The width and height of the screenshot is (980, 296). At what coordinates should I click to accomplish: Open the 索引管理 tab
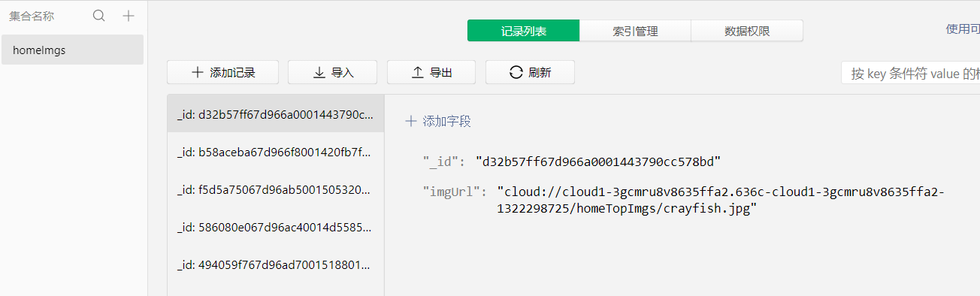[x=635, y=31]
